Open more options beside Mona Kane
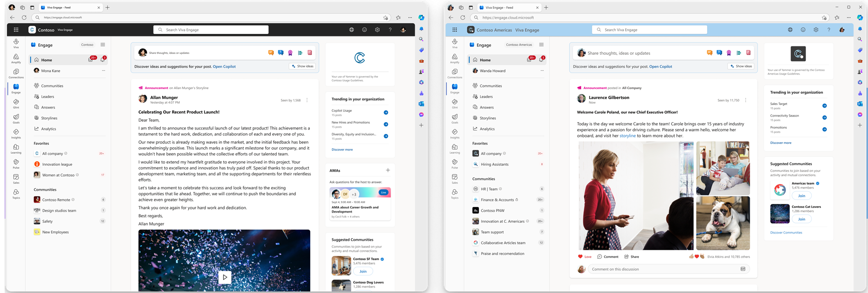Screen dimensions: 868x293 103,71
